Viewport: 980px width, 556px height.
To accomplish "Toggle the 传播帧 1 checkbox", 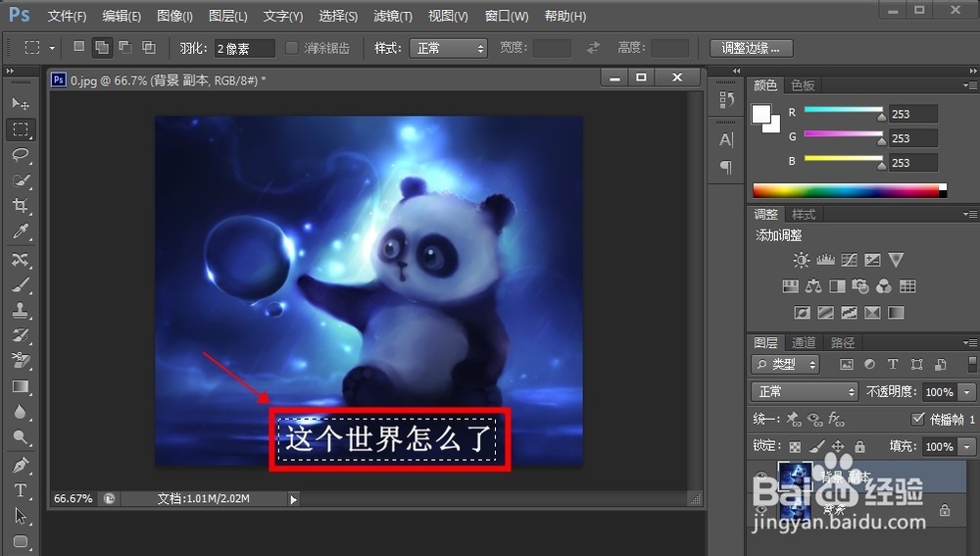I will pyautogui.click(x=917, y=419).
